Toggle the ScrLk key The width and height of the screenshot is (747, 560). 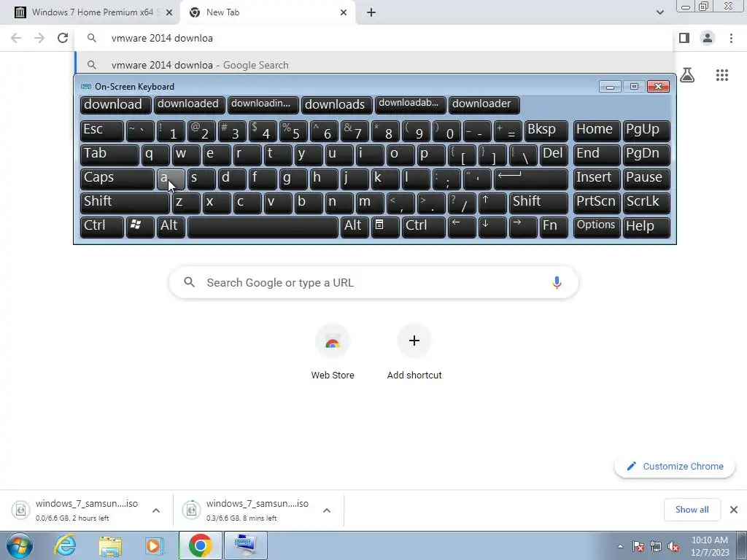click(x=646, y=203)
